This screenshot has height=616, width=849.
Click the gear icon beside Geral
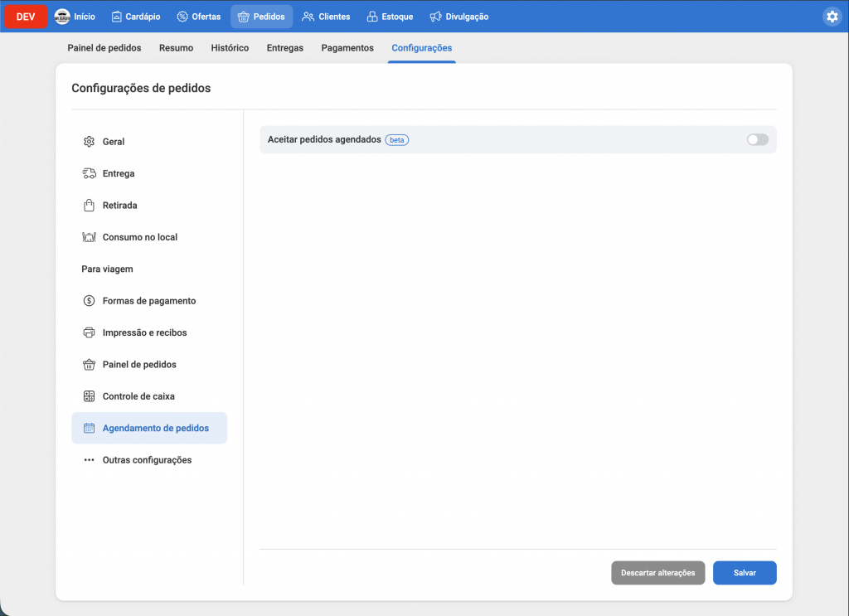[x=89, y=142]
